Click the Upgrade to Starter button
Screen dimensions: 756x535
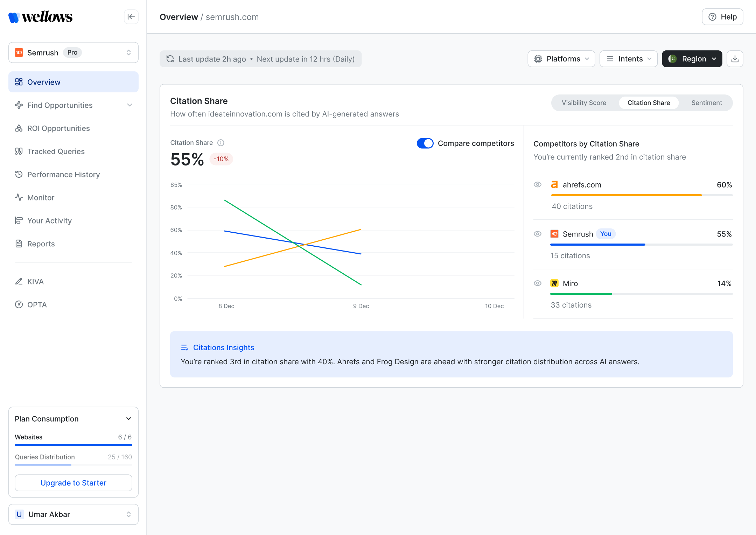pyautogui.click(x=73, y=483)
